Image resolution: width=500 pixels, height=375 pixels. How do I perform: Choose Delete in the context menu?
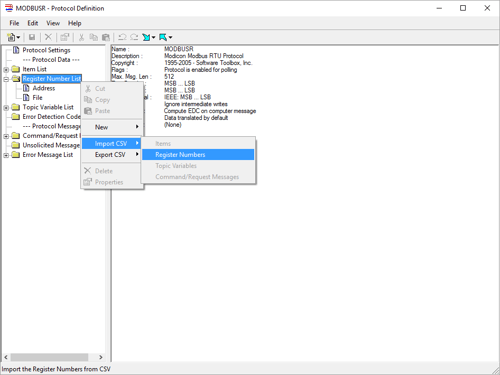tap(112, 171)
